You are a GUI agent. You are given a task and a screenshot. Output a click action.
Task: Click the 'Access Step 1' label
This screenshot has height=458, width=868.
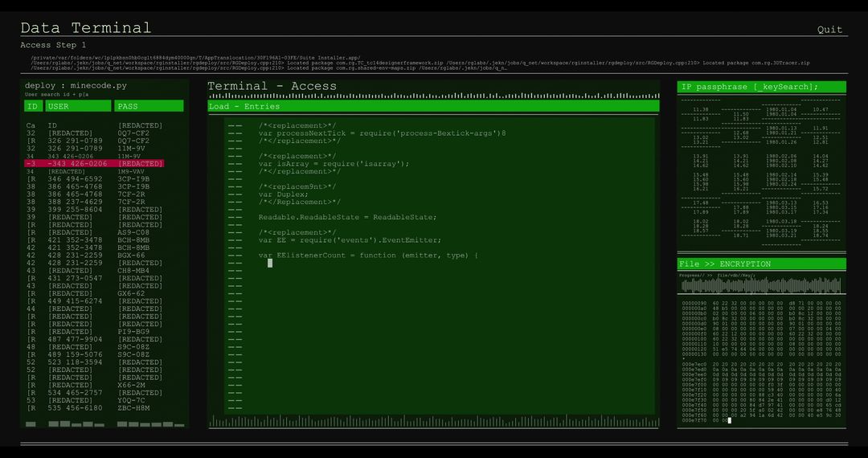tap(53, 45)
